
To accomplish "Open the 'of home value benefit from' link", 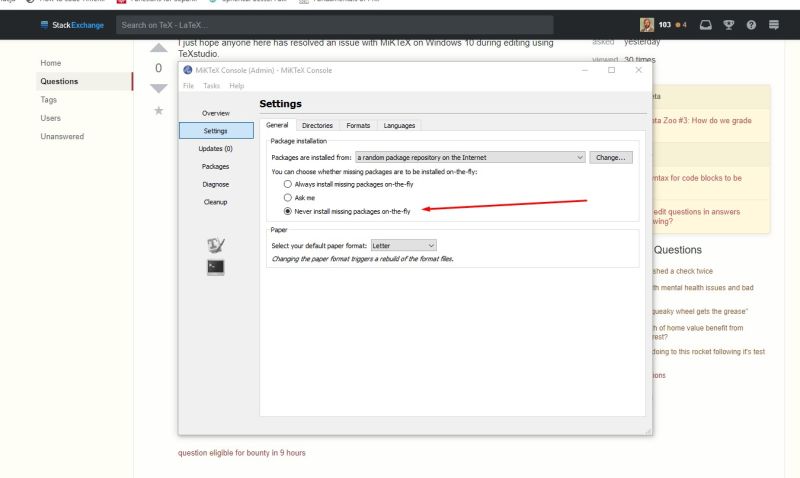I will 698,332.
